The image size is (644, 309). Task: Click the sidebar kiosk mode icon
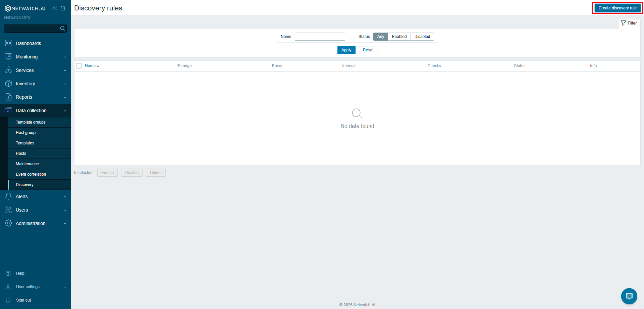click(63, 8)
